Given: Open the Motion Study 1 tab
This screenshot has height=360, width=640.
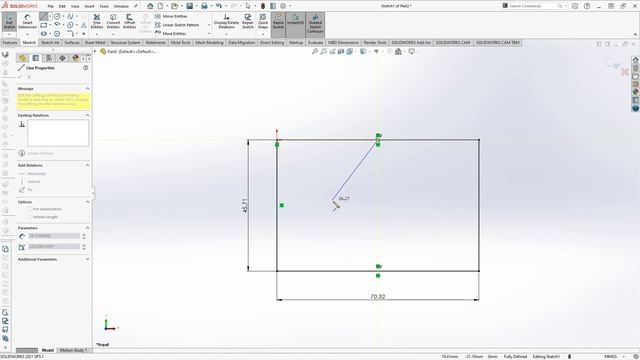Looking at the screenshot, I should 73,350.
